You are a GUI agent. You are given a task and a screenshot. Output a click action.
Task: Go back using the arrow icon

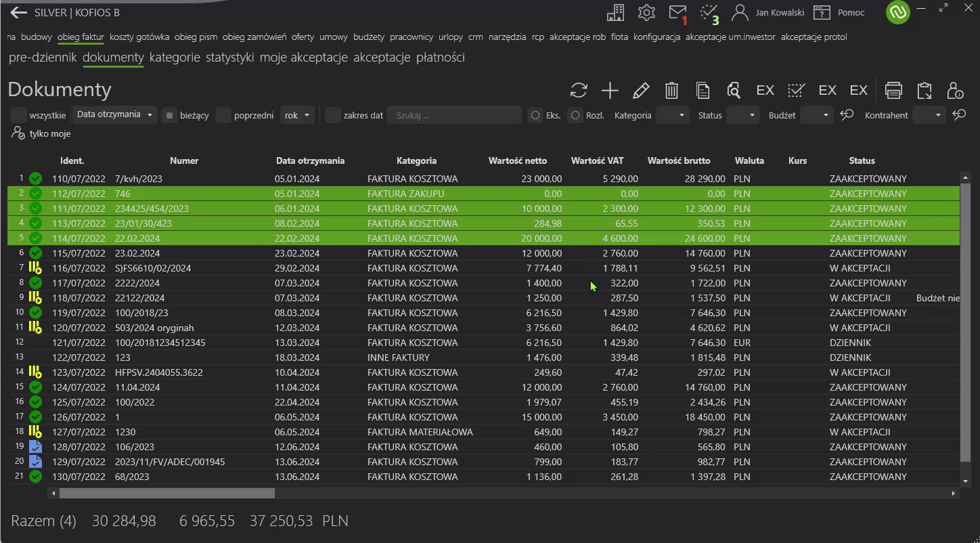18,12
